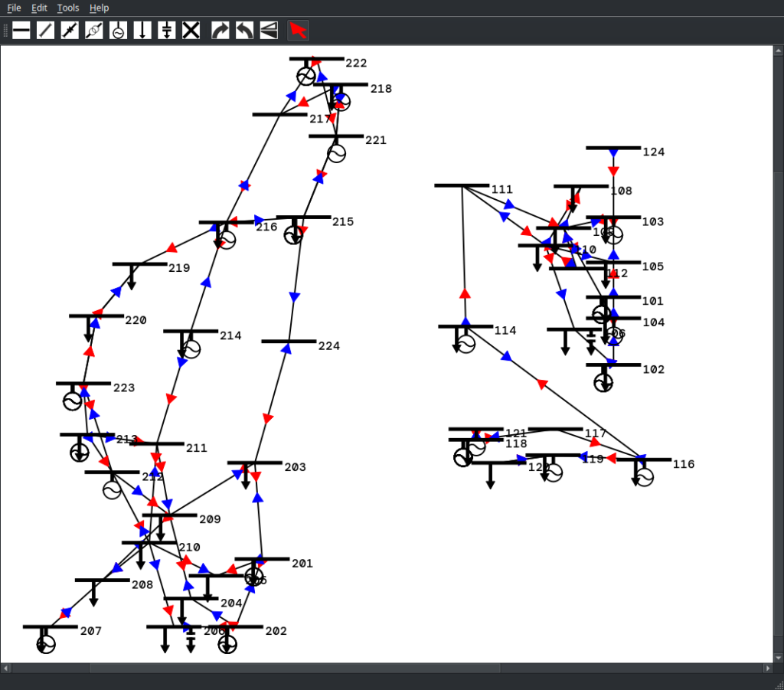
Task: Click the vertical scrollbar up arrow
Action: coord(779,51)
